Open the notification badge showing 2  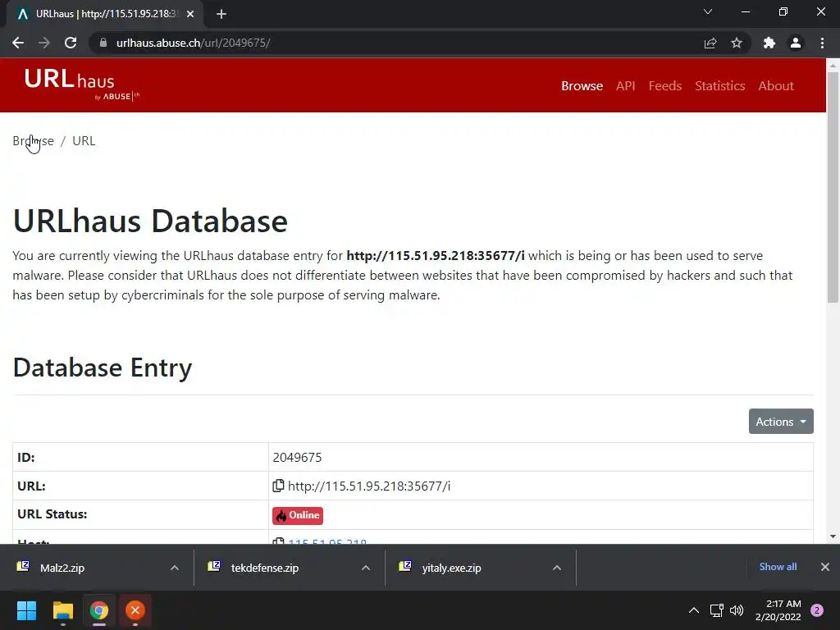(817, 610)
